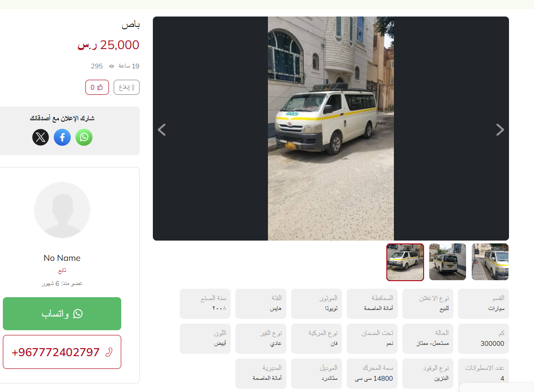Click the eye views counter icon

tap(111, 66)
